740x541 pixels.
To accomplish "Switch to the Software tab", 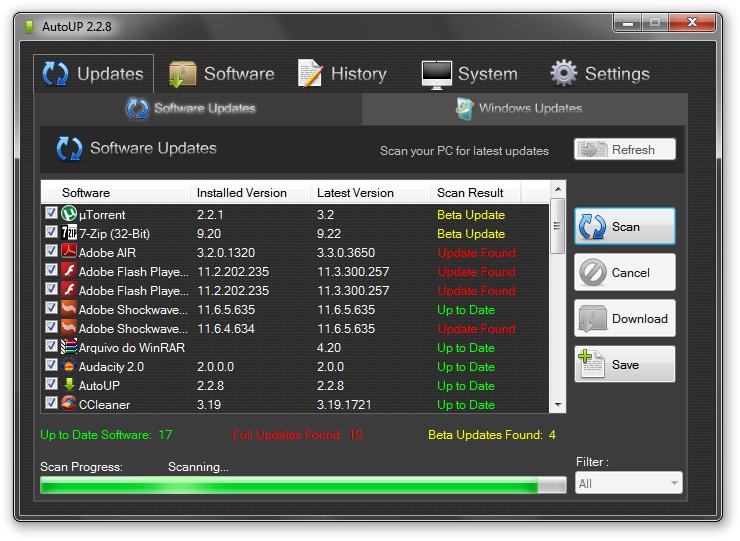I will pyautogui.click(x=222, y=74).
